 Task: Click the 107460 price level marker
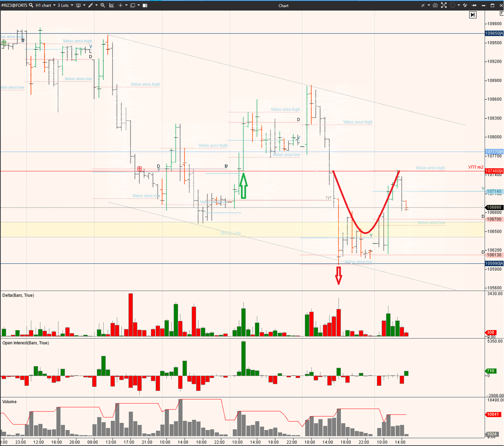coord(494,171)
